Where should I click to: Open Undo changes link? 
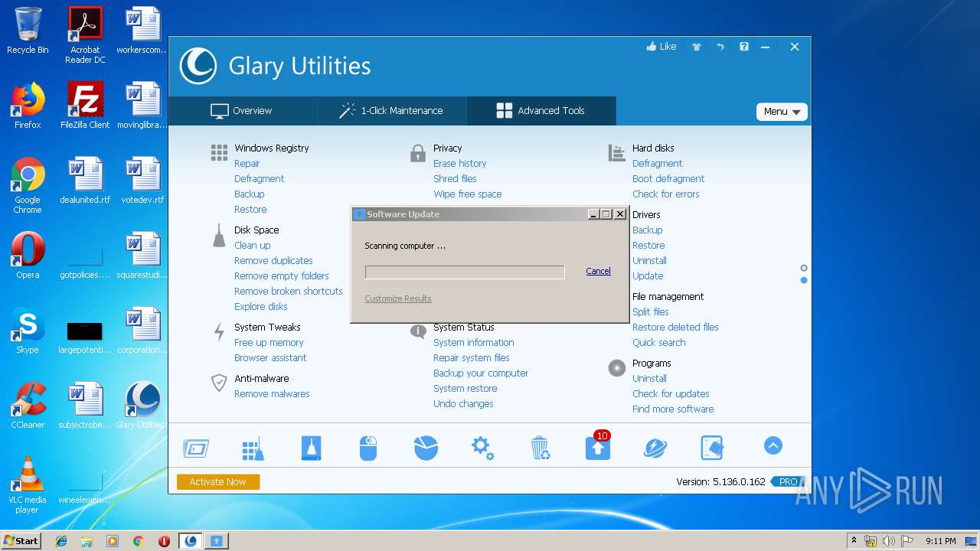click(x=463, y=404)
